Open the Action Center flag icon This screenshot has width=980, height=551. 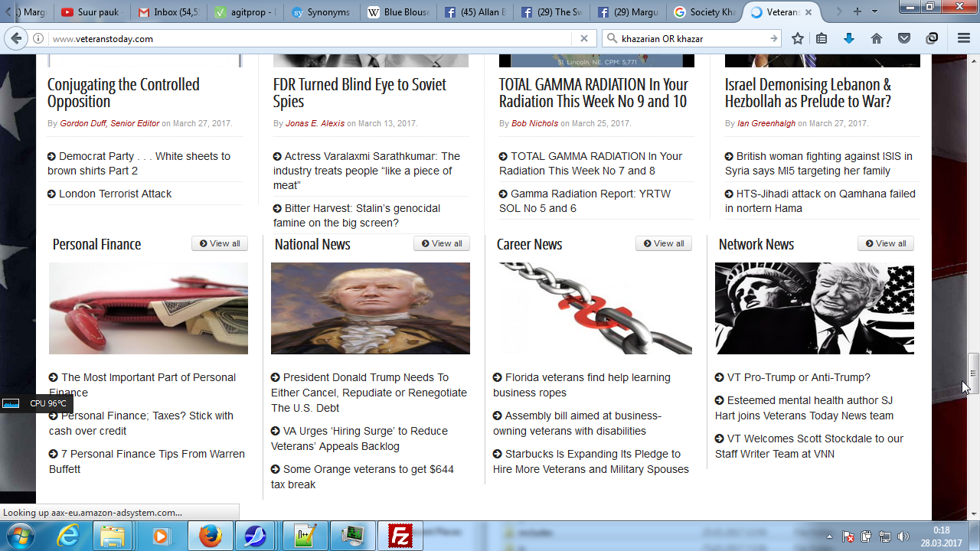(848, 536)
